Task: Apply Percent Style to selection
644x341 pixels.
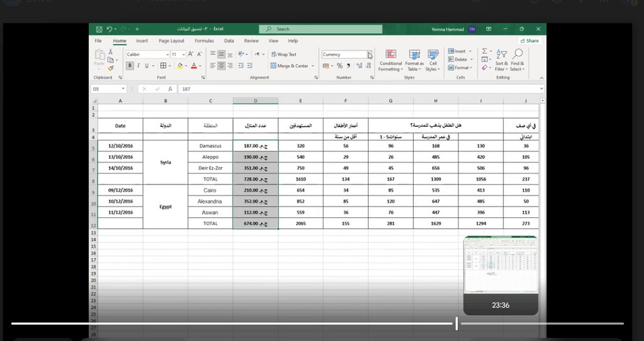Action: [x=340, y=65]
